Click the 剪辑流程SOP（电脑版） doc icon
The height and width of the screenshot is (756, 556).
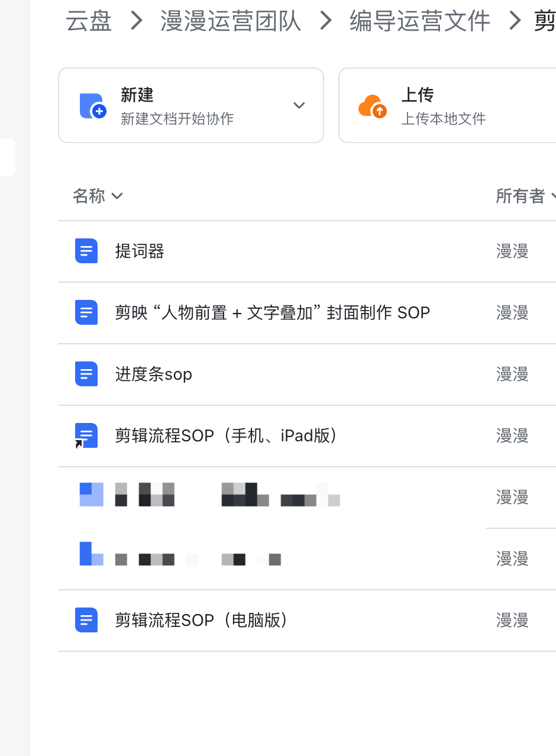tap(86, 620)
